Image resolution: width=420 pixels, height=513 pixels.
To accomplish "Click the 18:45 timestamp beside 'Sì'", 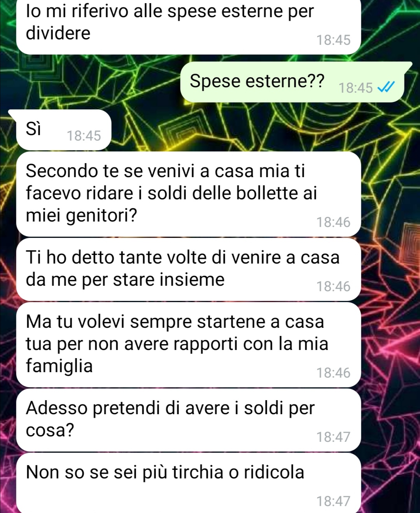I will pyautogui.click(x=84, y=136).
